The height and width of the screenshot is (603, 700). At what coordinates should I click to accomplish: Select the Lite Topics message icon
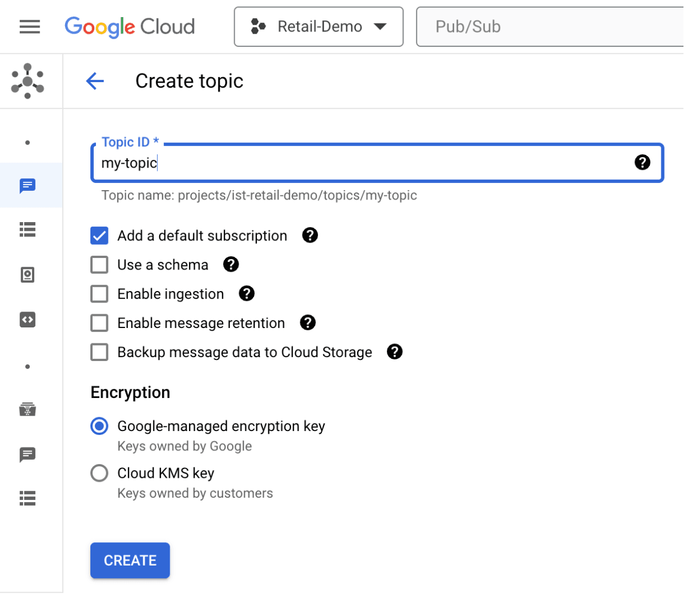(x=28, y=455)
